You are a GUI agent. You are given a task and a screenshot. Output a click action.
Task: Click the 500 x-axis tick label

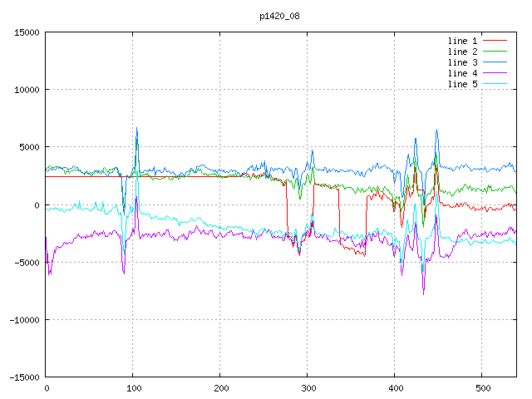482,388
